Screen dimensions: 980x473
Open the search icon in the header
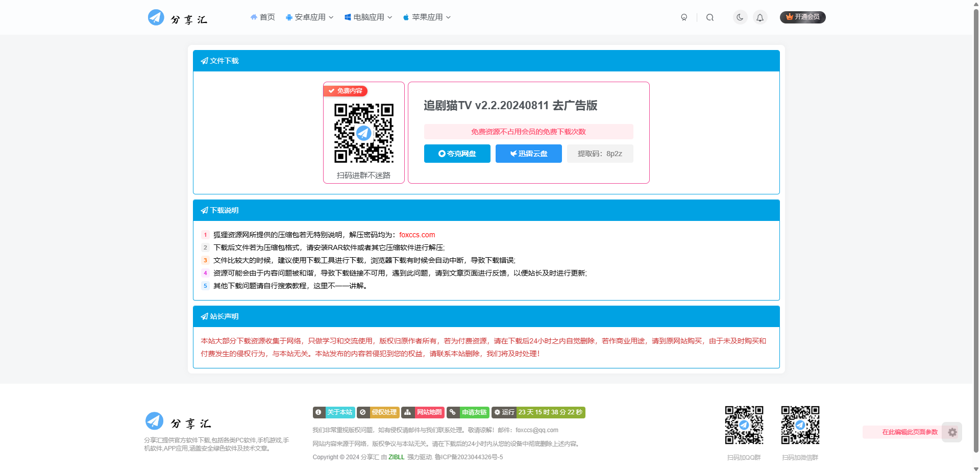[710, 17]
